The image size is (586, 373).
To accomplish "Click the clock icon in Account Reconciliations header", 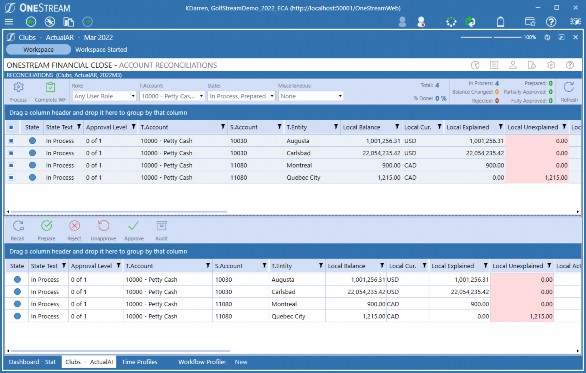I will point(475,65).
